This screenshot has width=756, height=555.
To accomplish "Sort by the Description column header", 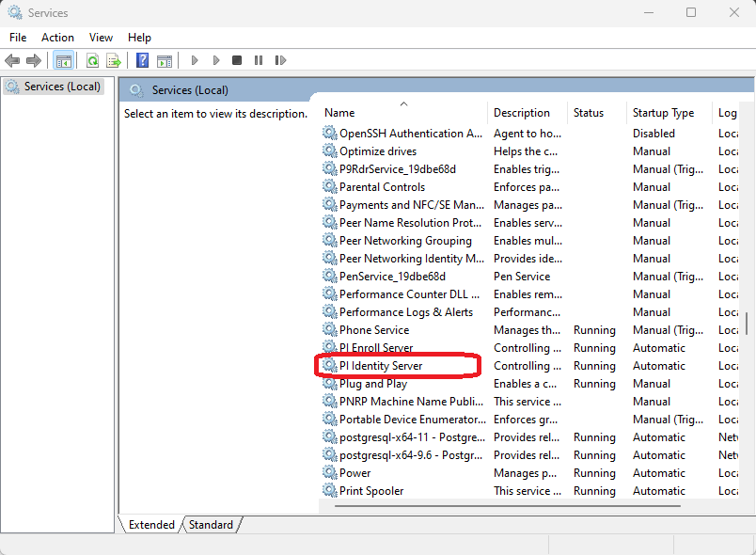I will (528, 112).
